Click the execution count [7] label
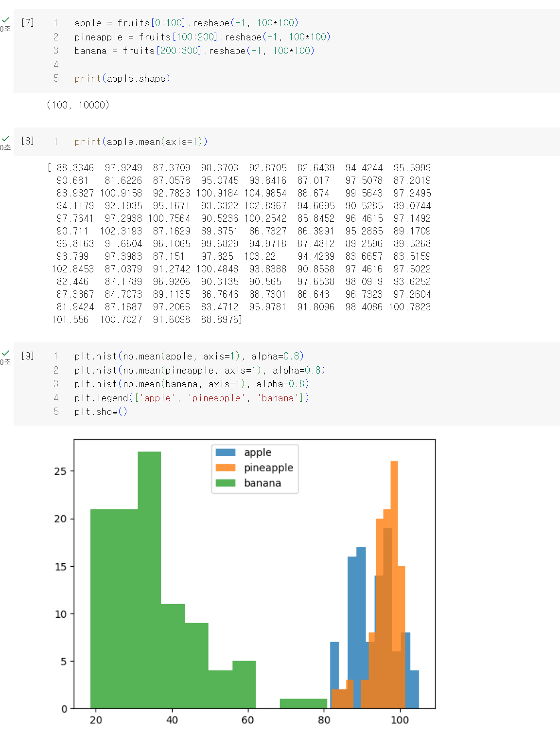The width and height of the screenshot is (560, 734). tap(28, 22)
